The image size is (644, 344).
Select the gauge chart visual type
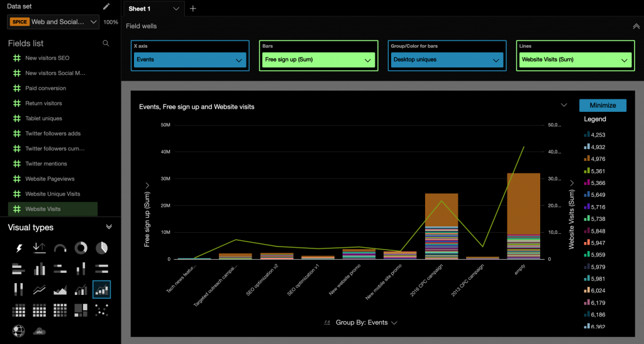click(x=60, y=248)
